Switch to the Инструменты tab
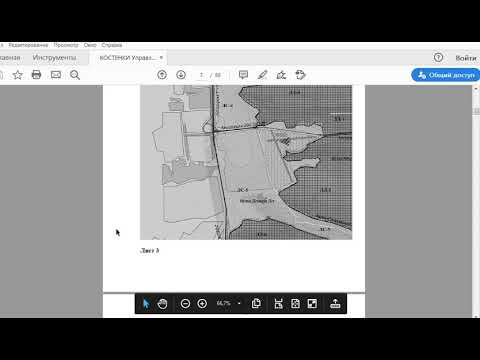The width and height of the screenshot is (480, 360). [x=54, y=58]
